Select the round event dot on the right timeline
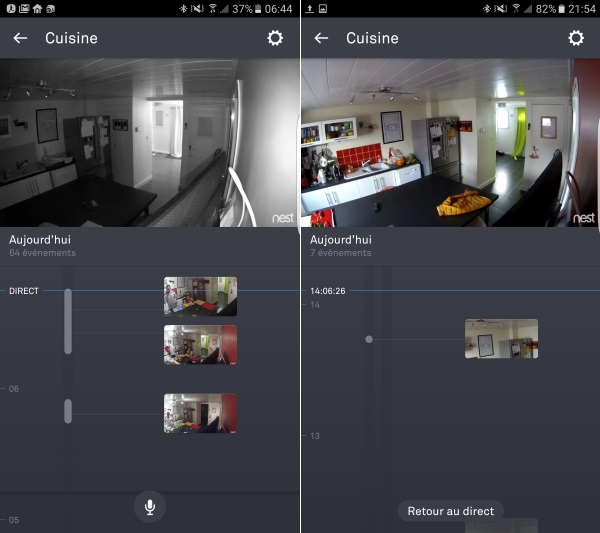Viewport: 600px width, 533px height. (369, 339)
